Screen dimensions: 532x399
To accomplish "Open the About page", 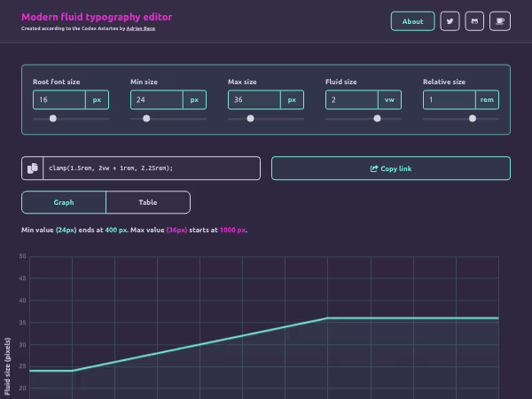I will click(x=412, y=21).
